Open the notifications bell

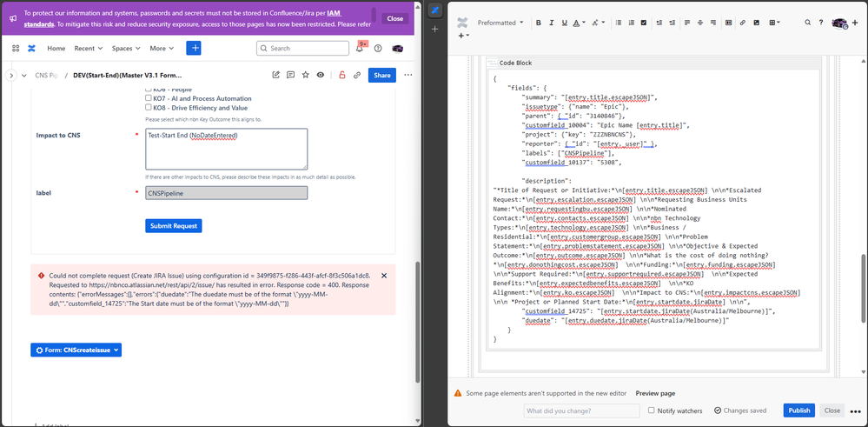[360, 48]
